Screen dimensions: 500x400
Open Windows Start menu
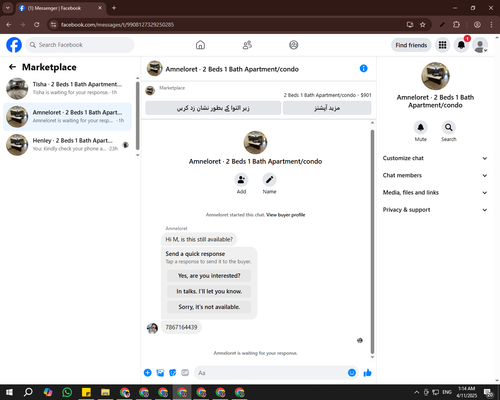pos(9,392)
